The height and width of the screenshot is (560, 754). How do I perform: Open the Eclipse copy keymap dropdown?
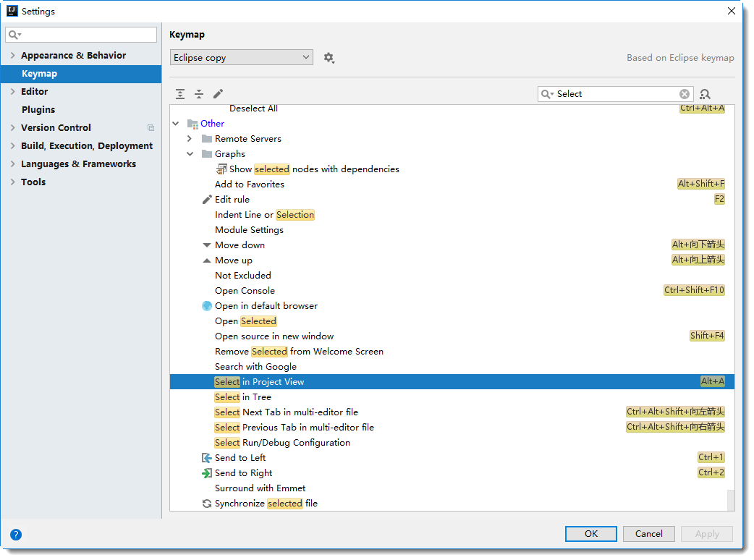click(x=242, y=58)
